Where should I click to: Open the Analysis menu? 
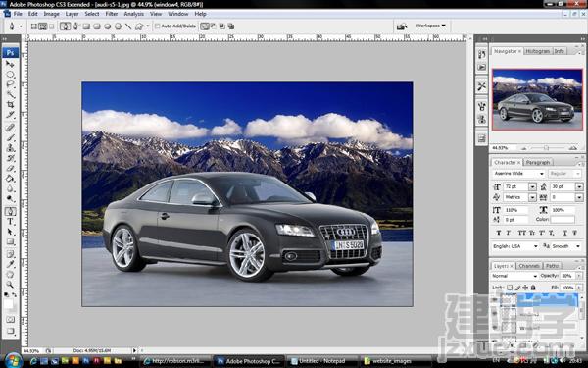[x=134, y=14]
